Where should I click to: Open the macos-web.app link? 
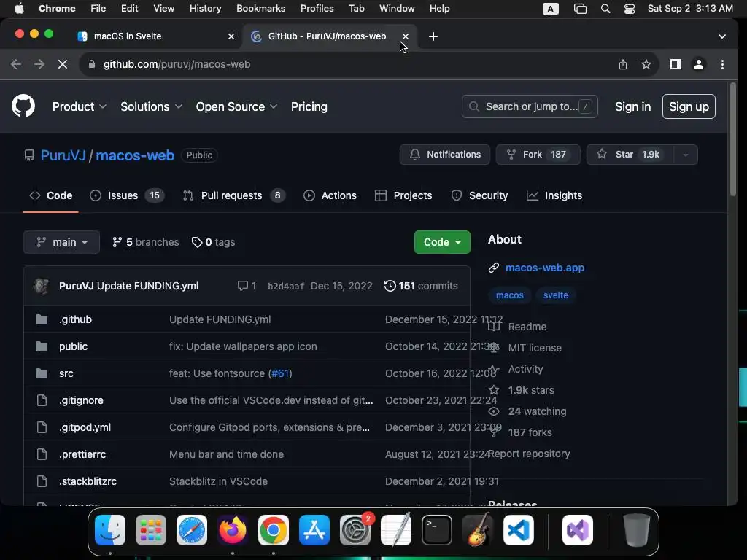coord(544,268)
